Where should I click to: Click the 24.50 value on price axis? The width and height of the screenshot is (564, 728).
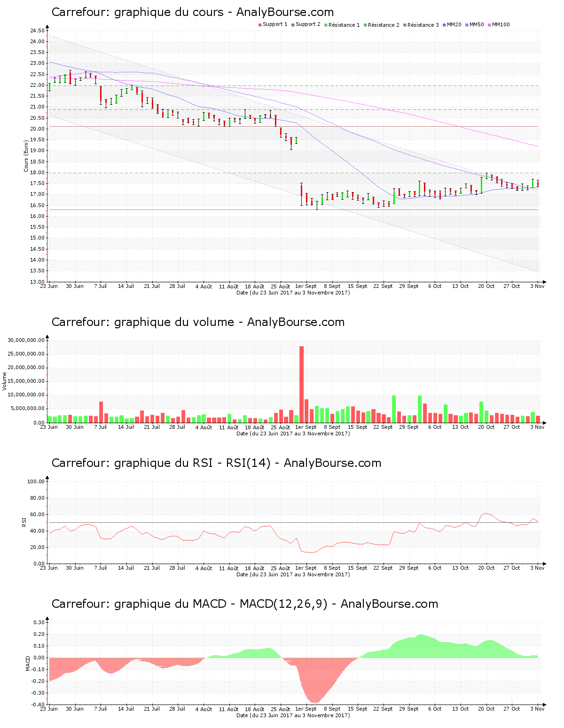coord(38,31)
